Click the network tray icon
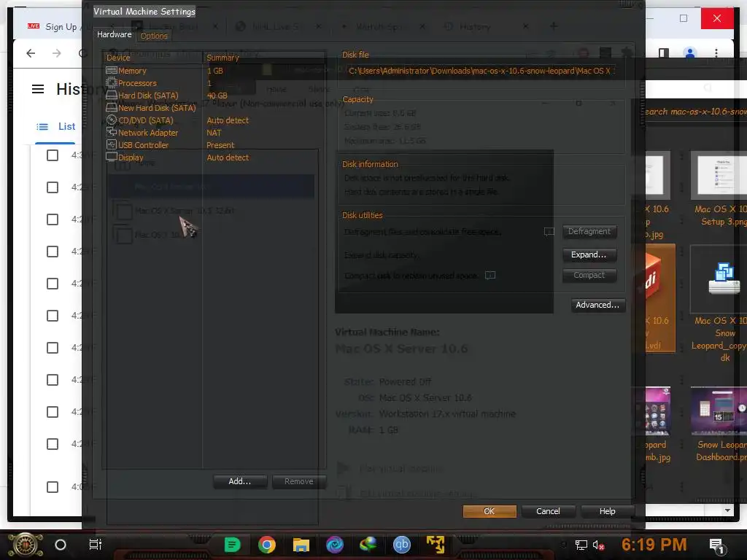This screenshot has height=560, width=747. pyautogui.click(x=581, y=545)
